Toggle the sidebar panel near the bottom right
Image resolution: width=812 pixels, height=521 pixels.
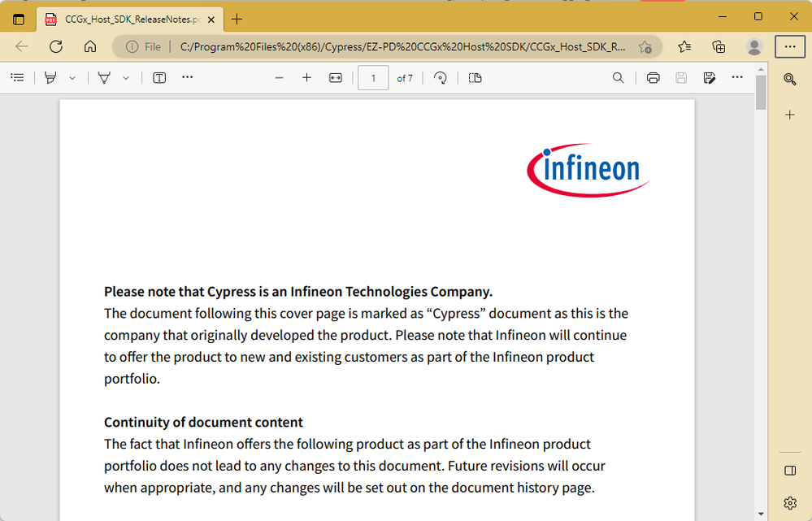pos(790,470)
